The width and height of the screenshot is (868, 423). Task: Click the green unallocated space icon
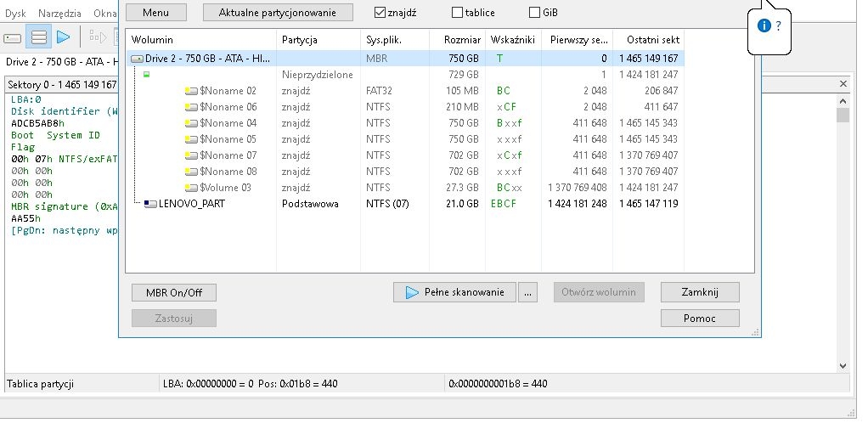coord(146,74)
